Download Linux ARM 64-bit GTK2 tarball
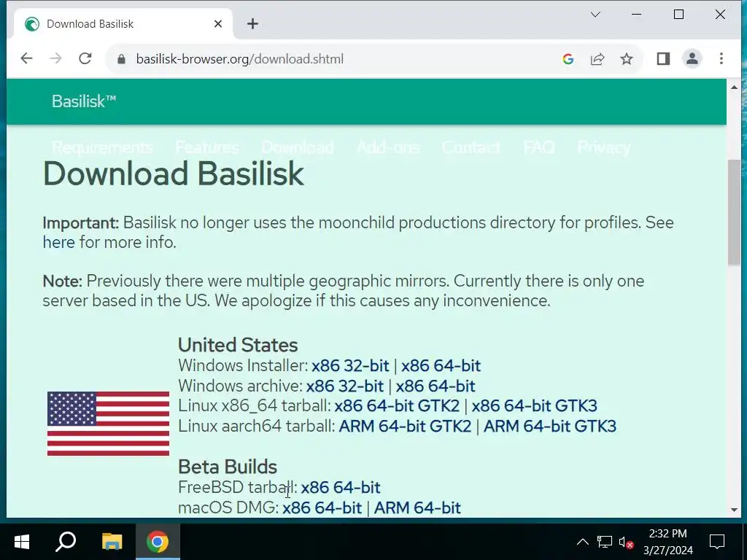Viewport: 747px width, 560px height. point(405,426)
